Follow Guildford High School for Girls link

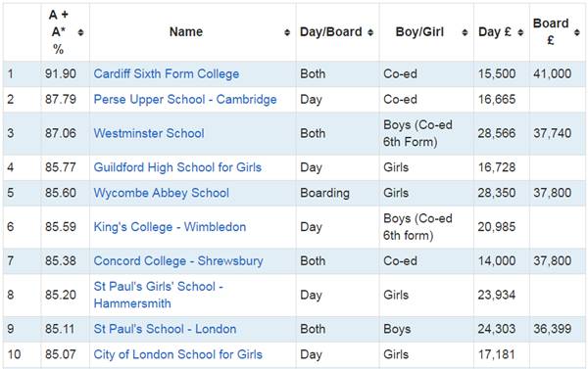[x=177, y=167]
